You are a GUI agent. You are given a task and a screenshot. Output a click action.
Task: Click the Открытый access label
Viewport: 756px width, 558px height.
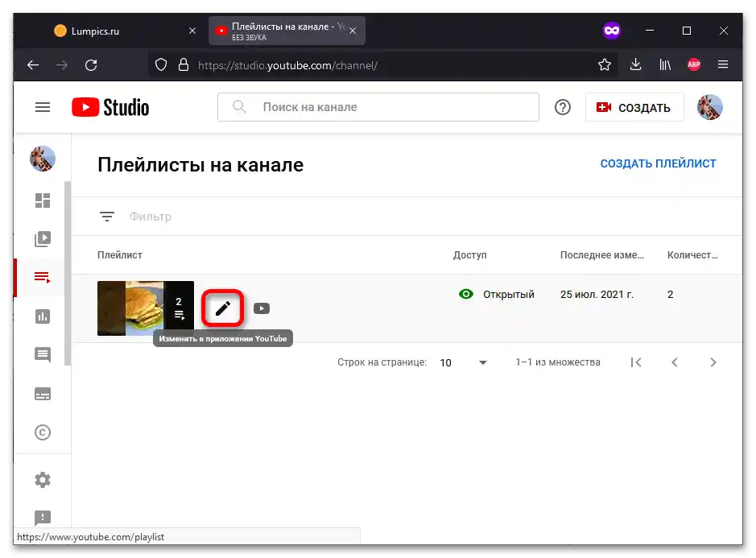[x=509, y=294]
